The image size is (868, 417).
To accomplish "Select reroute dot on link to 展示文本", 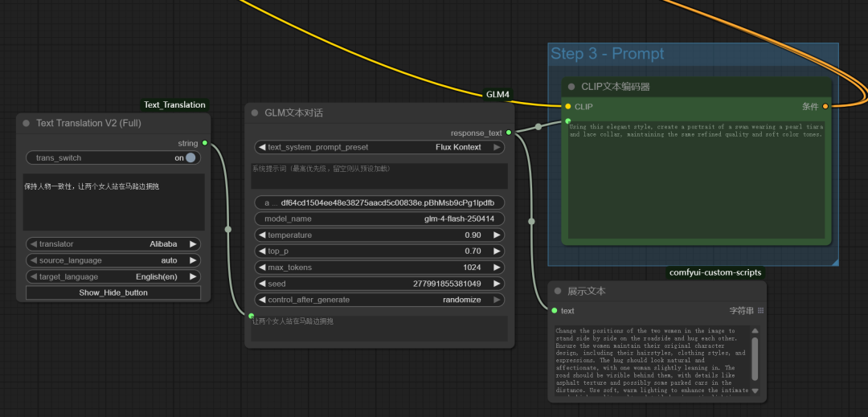I will pyautogui.click(x=531, y=221).
